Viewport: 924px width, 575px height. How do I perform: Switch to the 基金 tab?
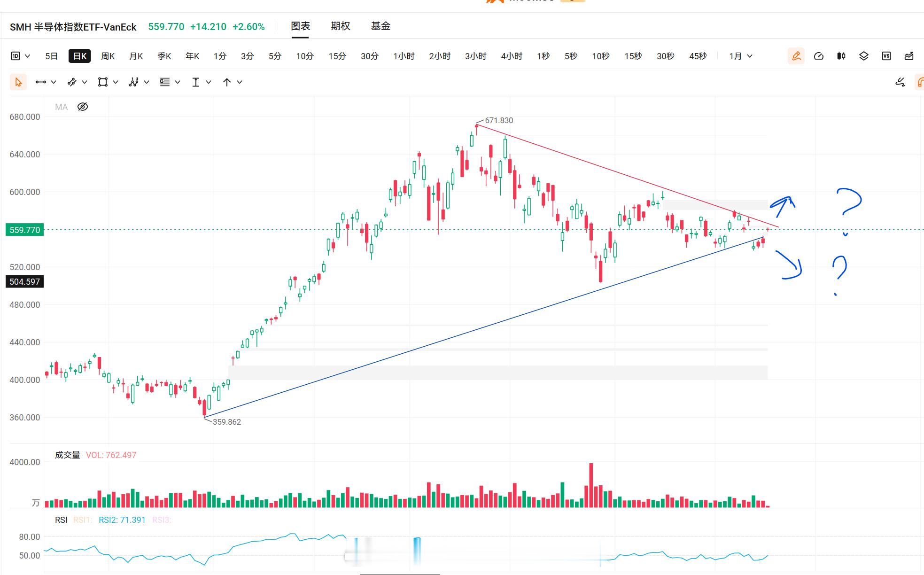click(380, 26)
